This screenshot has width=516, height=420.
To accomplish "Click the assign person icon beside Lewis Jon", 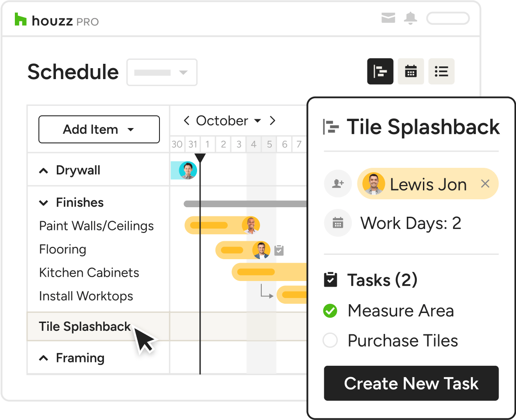I will pos(338,184).
